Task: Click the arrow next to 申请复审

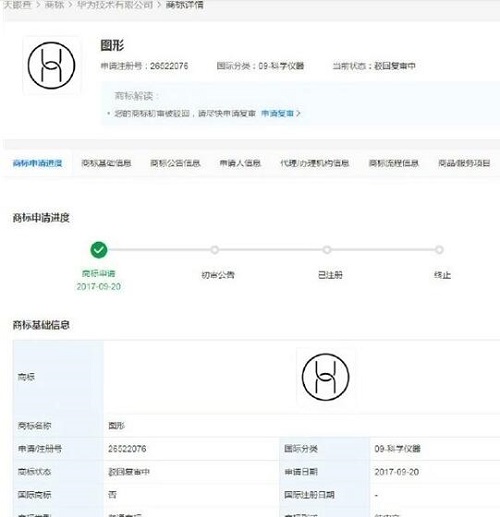Action: [x=298, y=113]
